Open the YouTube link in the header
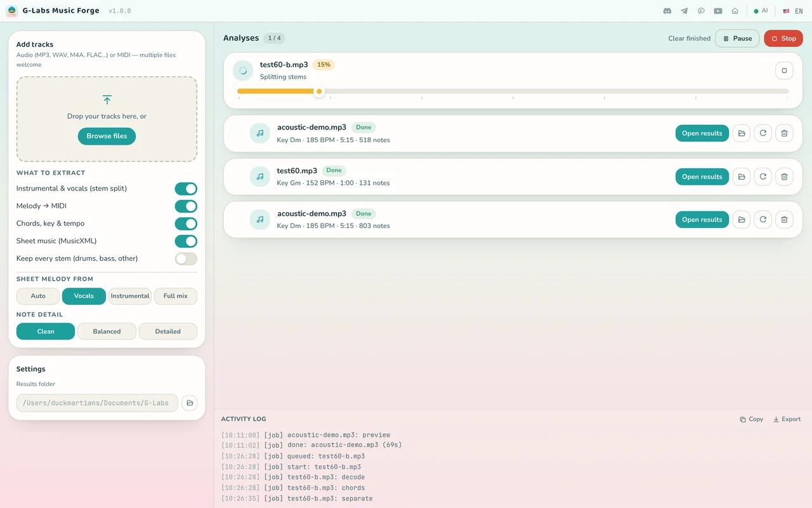 (718, 11)
